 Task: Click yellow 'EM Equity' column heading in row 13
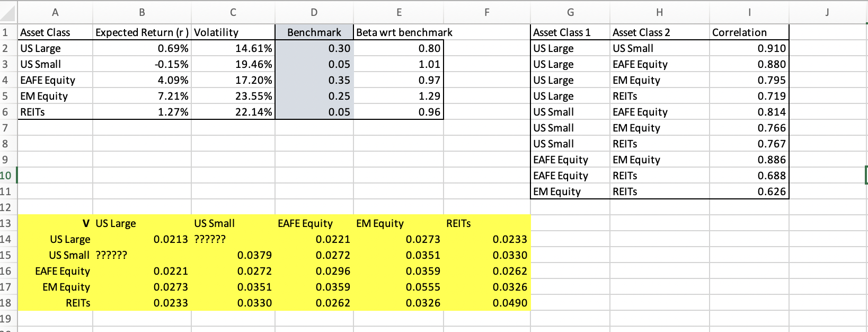pyautogui.click(x=399, y=223)
